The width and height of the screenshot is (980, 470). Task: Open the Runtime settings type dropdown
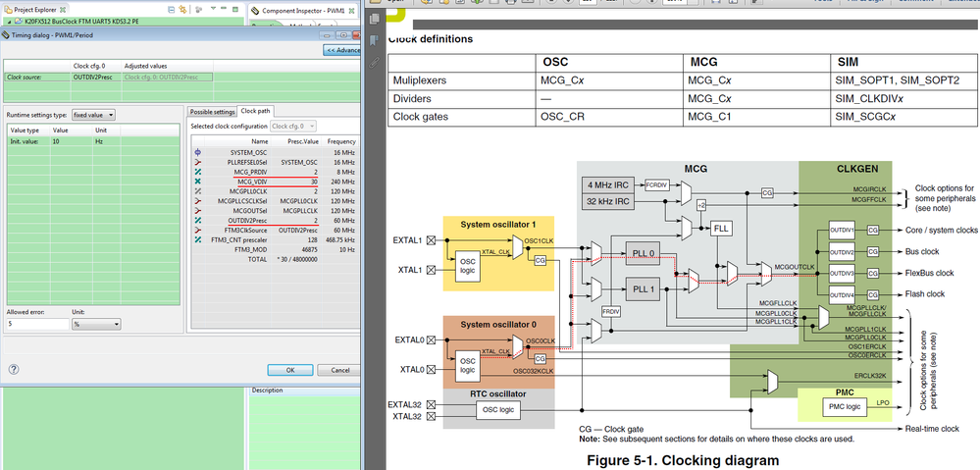(x=93, y=115)
